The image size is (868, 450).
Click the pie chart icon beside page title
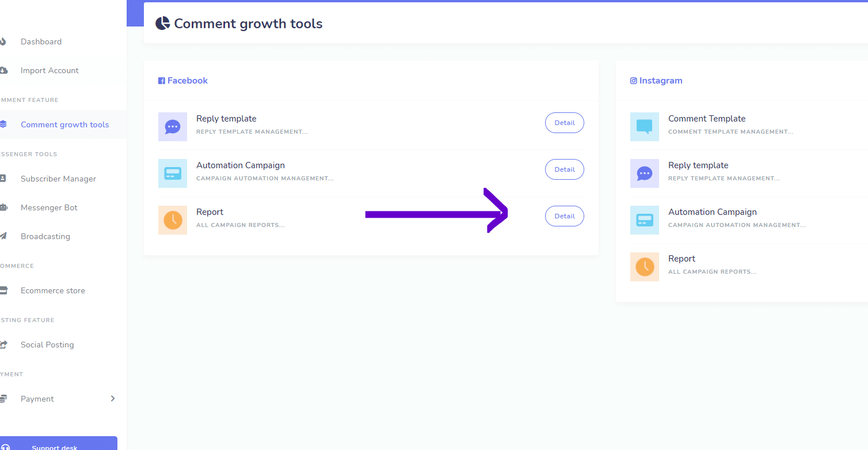pos(163,24)
